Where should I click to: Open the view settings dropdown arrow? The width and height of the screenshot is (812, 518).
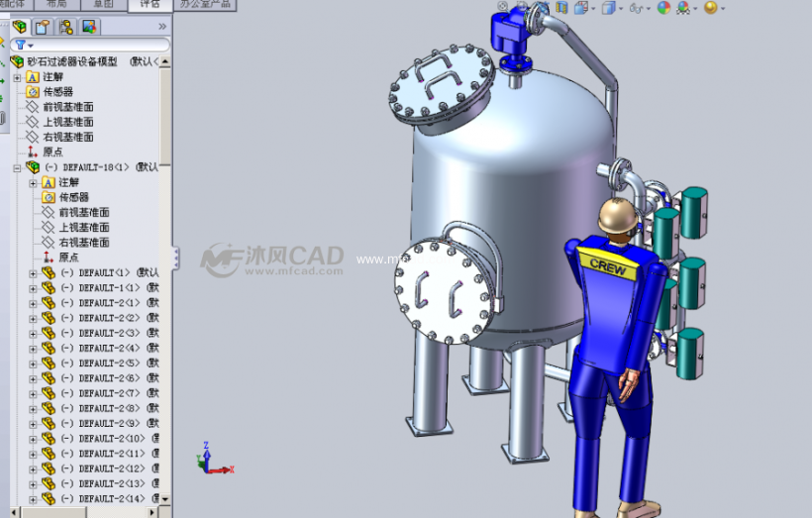723,9
